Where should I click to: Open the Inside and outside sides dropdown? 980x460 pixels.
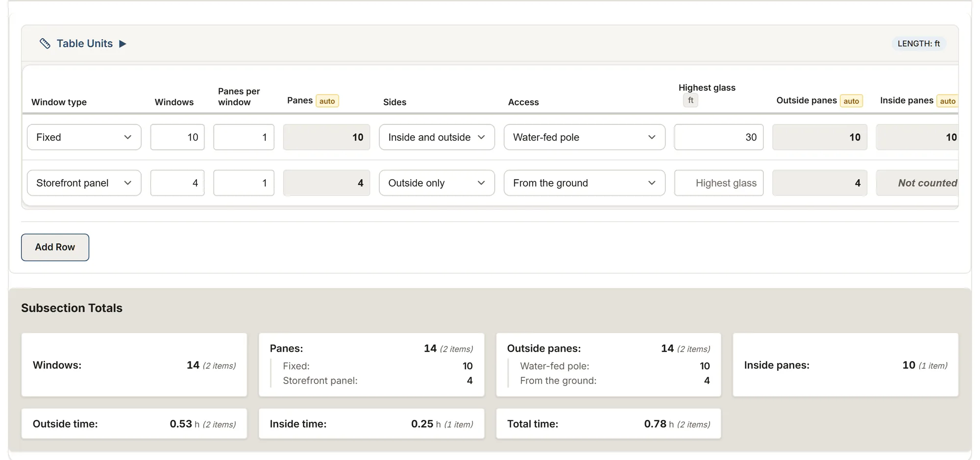[x=437, y=137]
